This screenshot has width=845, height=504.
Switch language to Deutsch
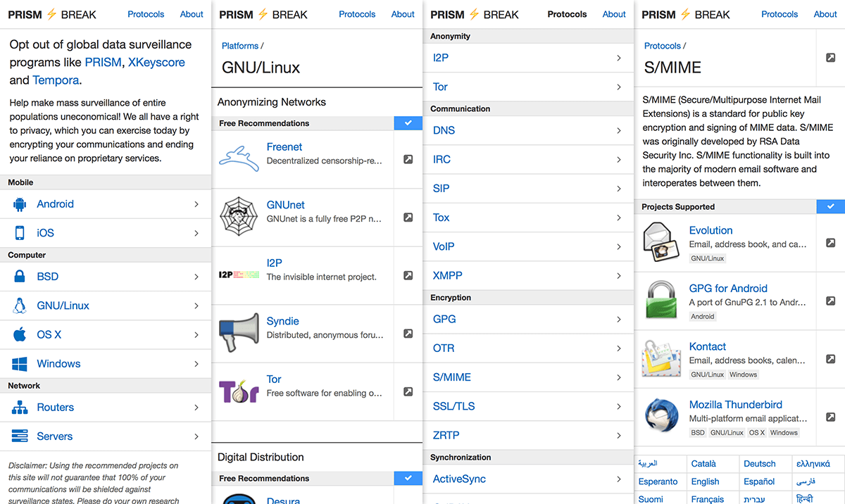760,464
